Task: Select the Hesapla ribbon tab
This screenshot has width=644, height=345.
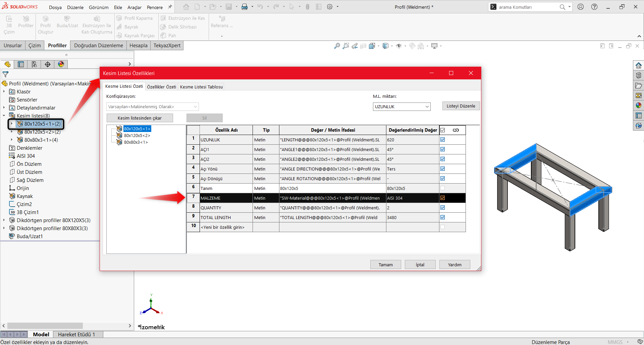Action: 139,46
